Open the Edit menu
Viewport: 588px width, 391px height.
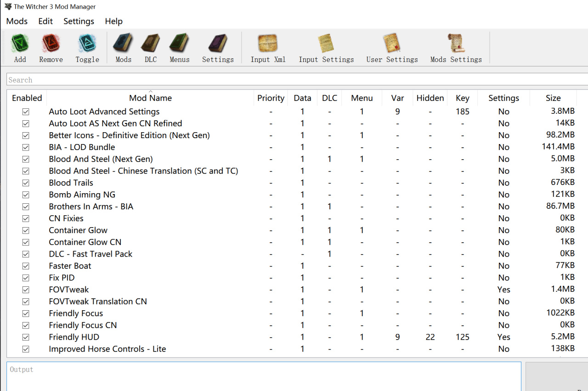coord(45,21)
